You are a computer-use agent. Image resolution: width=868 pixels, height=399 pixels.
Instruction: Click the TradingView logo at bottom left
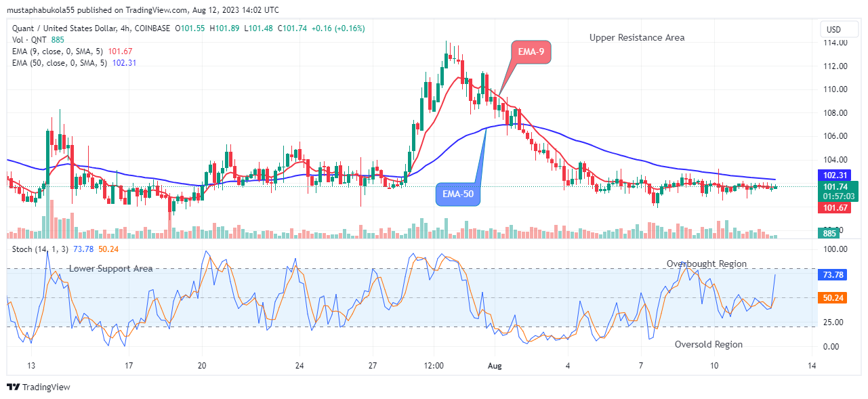pyautogui.click(x=39, y=387)
